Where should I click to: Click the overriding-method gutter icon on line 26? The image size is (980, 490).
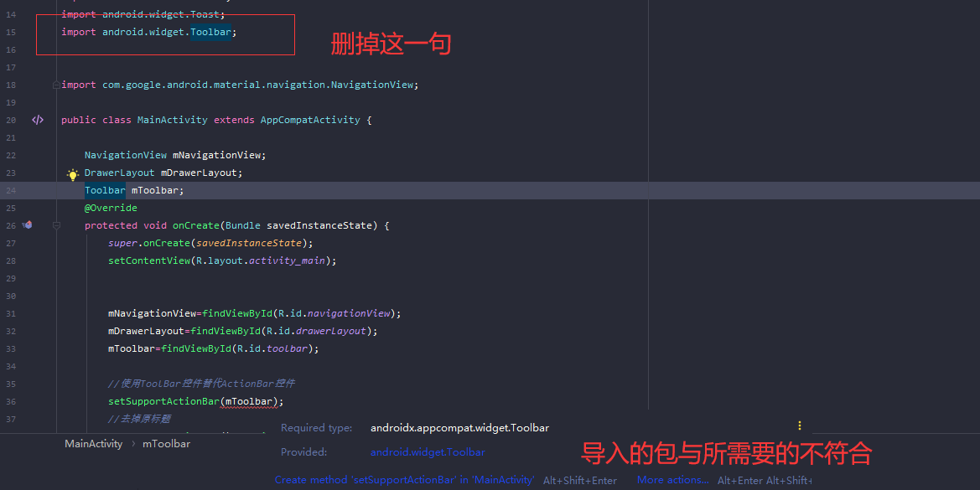pos(27,224)
